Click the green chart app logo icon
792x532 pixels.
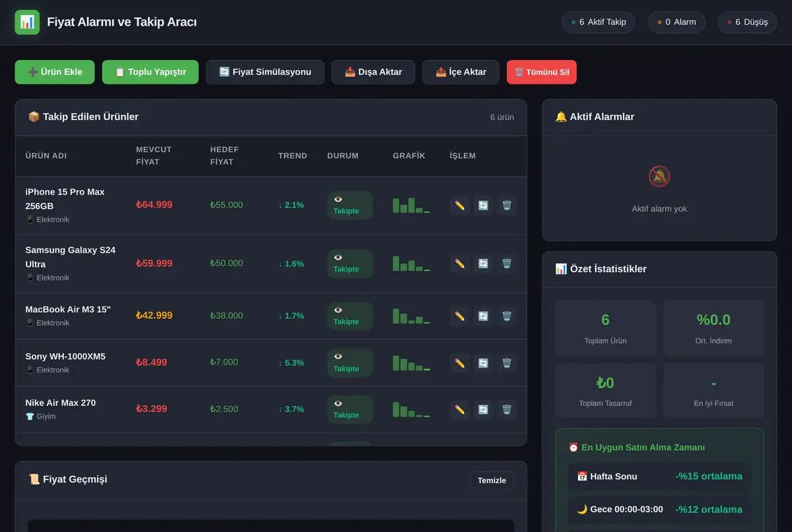click(27, 22)
